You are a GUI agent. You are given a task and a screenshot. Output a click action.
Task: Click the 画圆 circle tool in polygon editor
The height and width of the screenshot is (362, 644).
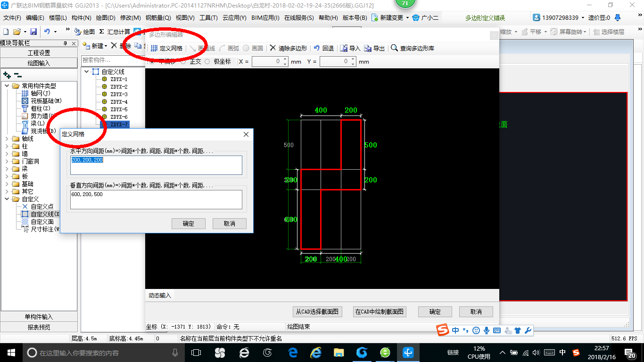click(253, 48)
